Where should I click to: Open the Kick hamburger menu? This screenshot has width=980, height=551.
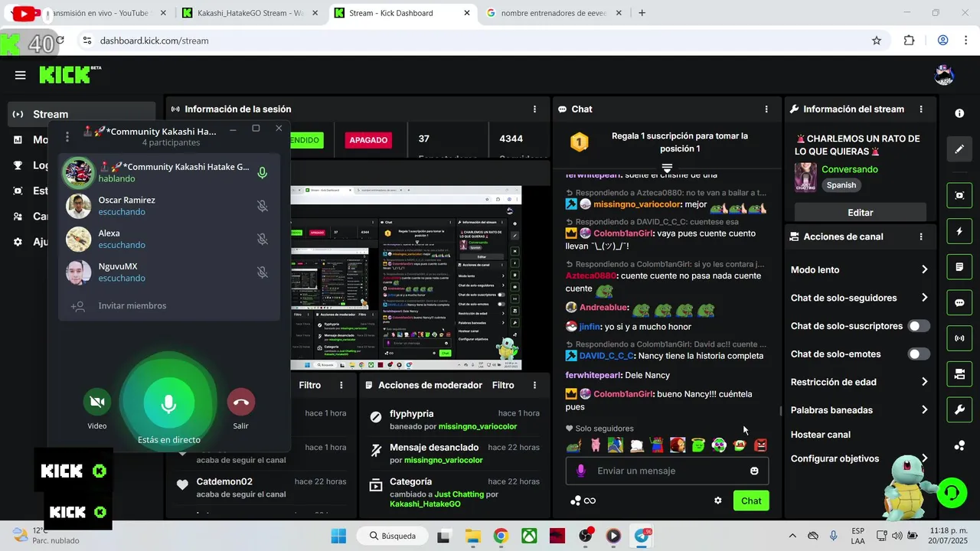click(20, 75)
